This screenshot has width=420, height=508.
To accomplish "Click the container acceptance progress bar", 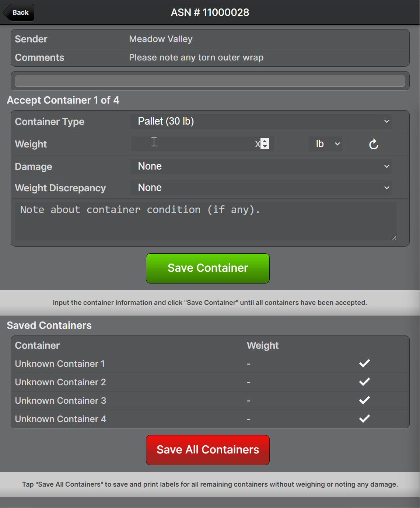I will [x=210, y=81].
